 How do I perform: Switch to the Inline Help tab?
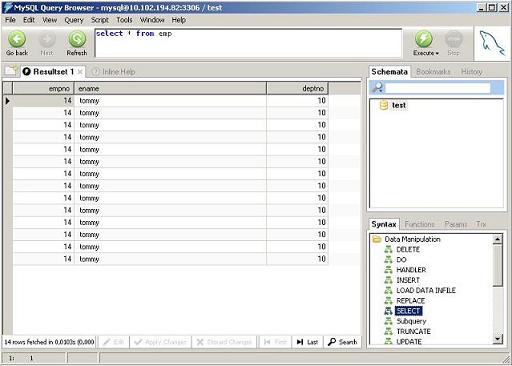(x=114, y=72)
